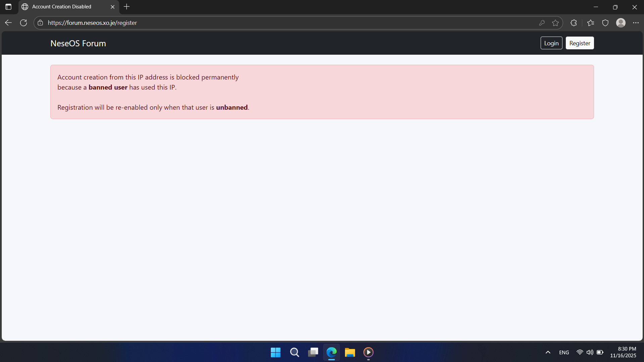Screen dimensions: 644x362
Task: Open the Extensions puzzle icon
Action: pyautogui.click(x=574, y=23)
